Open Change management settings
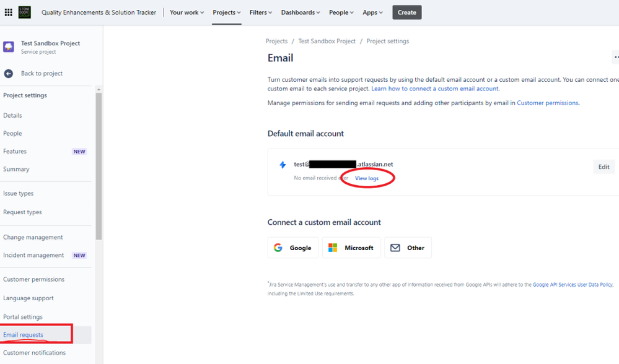 (x=33, y=238)
